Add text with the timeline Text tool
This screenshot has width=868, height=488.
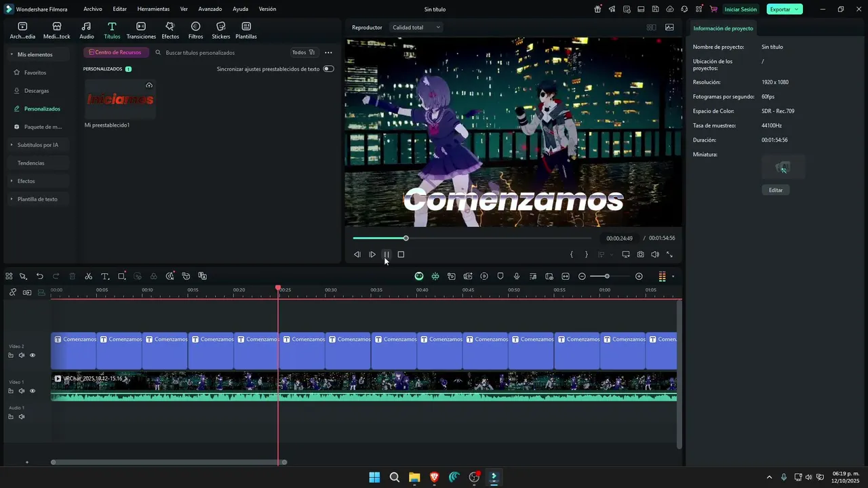coord(105,277)
